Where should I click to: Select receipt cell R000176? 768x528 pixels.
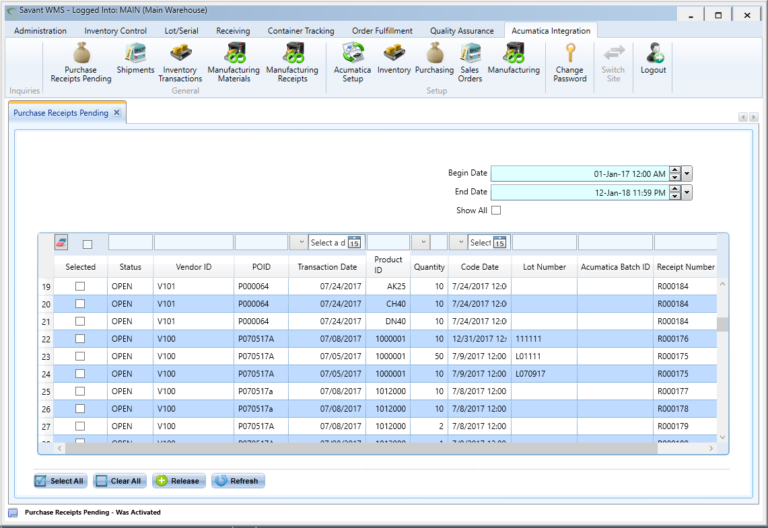685,339
